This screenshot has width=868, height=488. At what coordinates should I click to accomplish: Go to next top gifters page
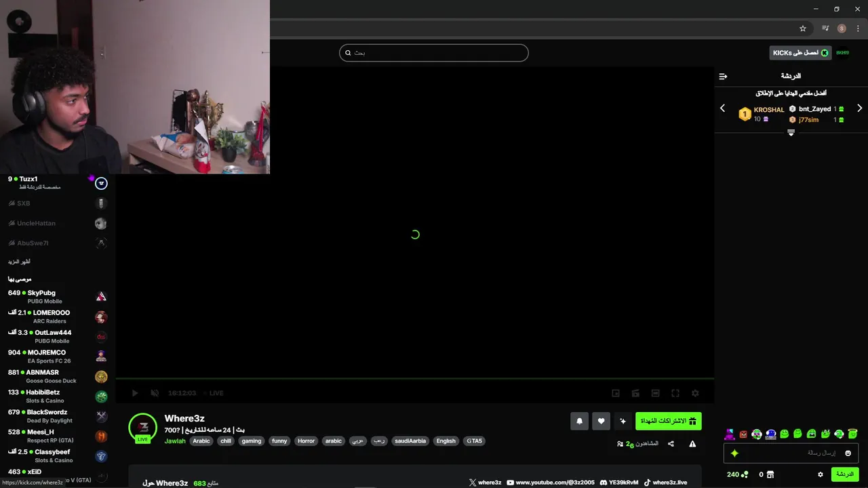859,108
